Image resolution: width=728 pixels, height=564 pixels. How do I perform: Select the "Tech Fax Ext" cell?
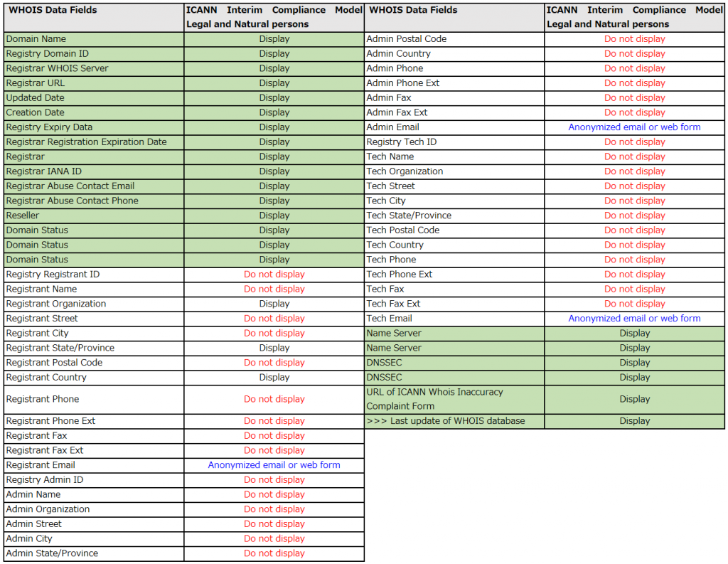454,304
